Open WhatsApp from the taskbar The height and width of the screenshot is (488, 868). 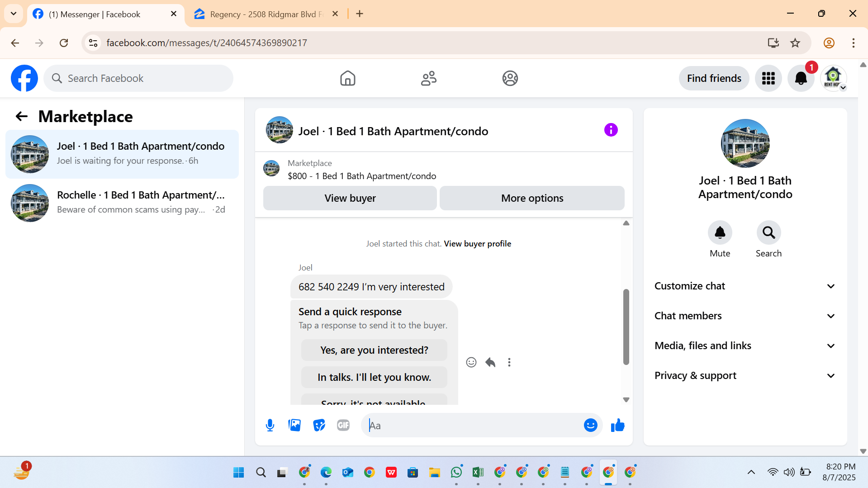[456, 472]
